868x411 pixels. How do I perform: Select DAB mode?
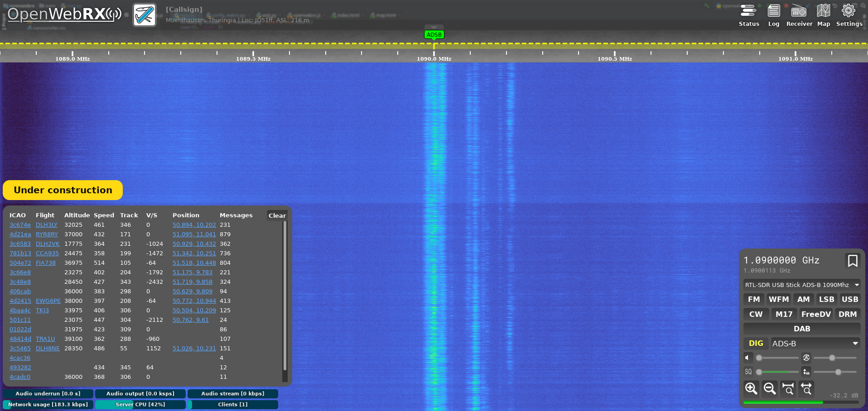click(x=801, y=329)
